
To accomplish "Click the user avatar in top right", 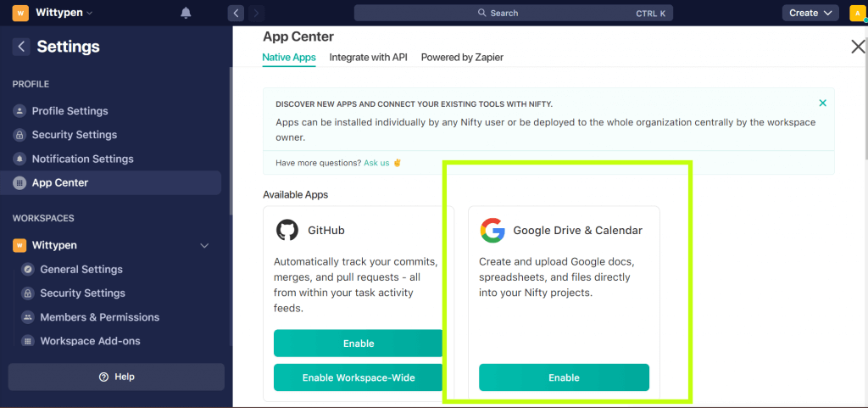I will (858, 13).
